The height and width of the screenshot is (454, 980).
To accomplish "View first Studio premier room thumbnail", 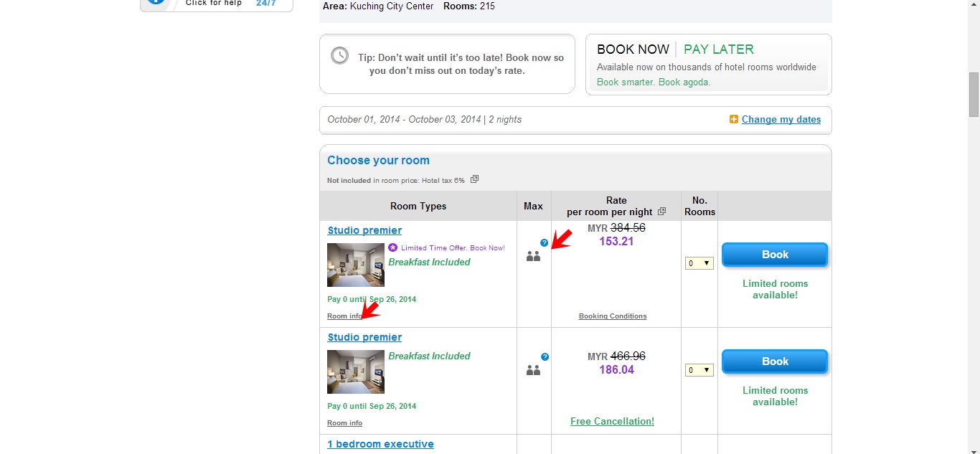I will (356, 265).
